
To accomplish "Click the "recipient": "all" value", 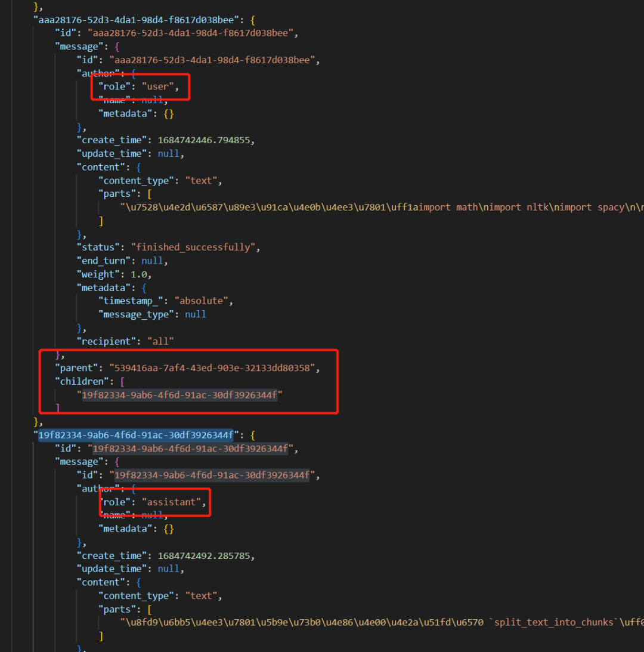I will coord(160,341).
